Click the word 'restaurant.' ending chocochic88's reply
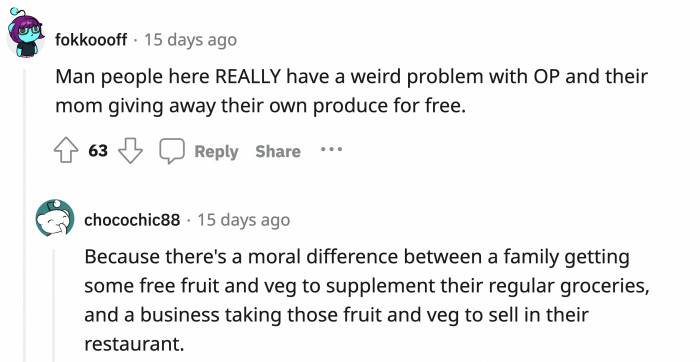This screenshot has width=700, height=362. coord(134,344)
